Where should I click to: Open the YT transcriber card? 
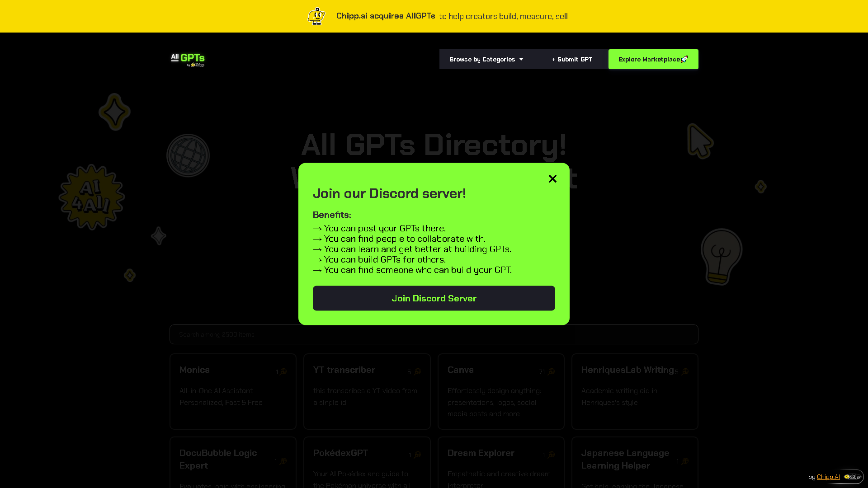click(367, 391)
